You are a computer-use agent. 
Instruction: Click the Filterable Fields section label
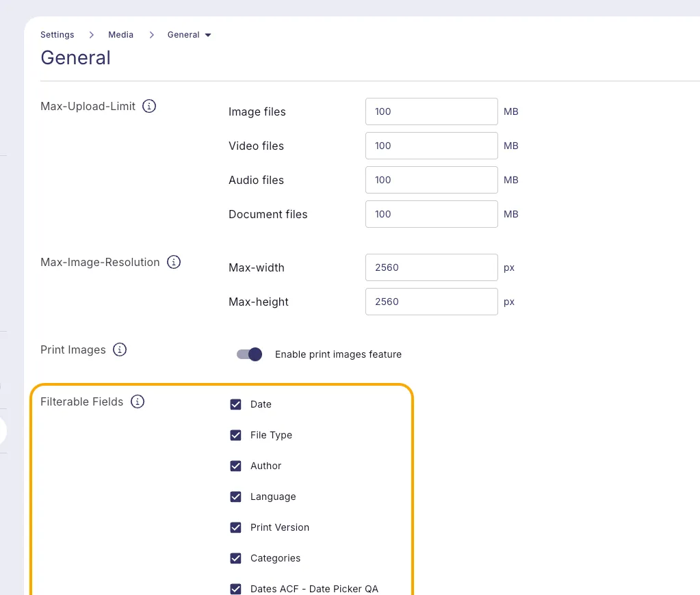click(81, 401)
